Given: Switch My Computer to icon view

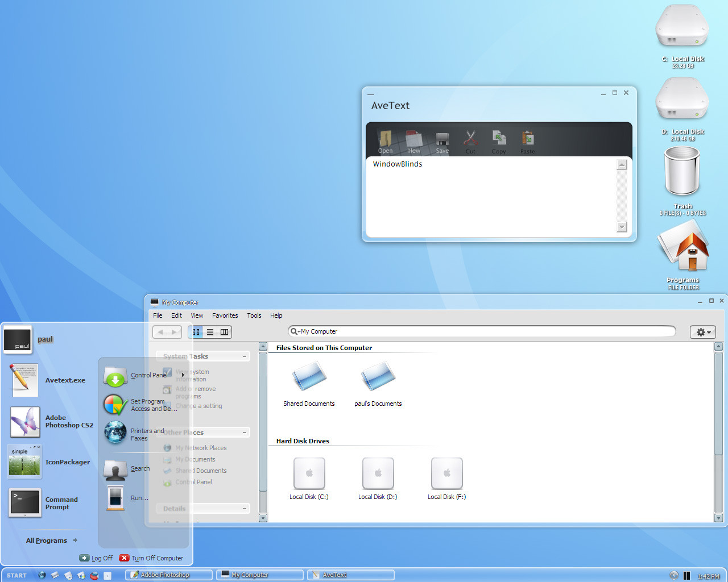Looking at the screenshot, I should coord(196,332).
